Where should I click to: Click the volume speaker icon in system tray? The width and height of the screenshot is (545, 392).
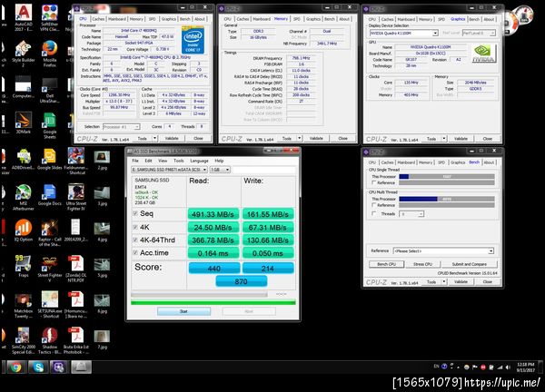tap(508, 367)
